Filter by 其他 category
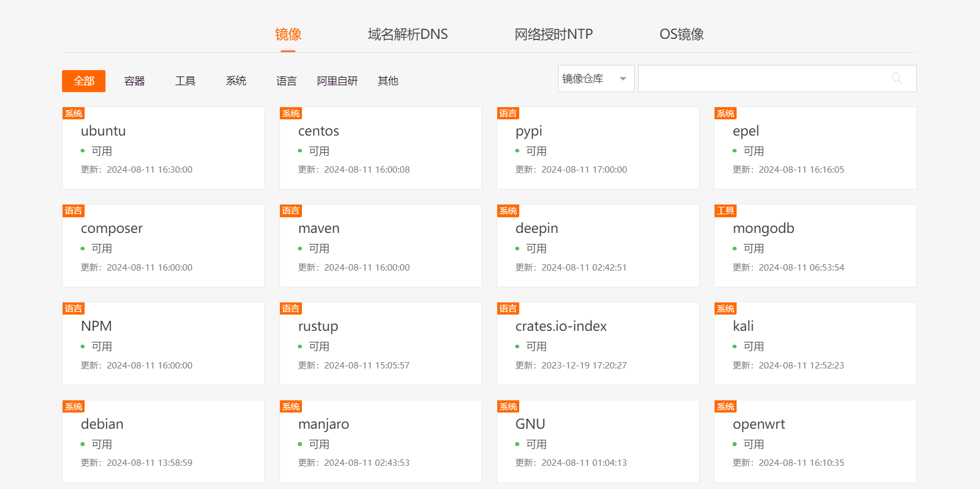This screenshot has width=980, height=489. tap(388, 81)
